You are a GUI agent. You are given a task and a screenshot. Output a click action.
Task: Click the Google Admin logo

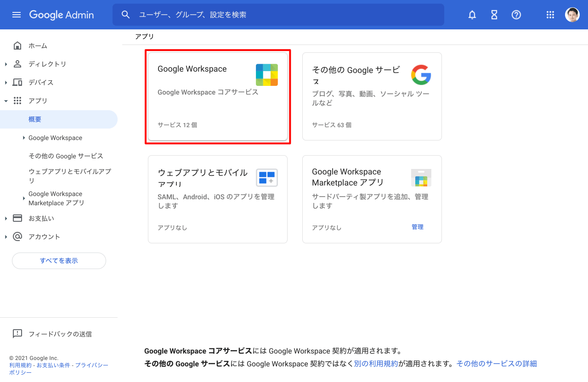click(62, 15)
